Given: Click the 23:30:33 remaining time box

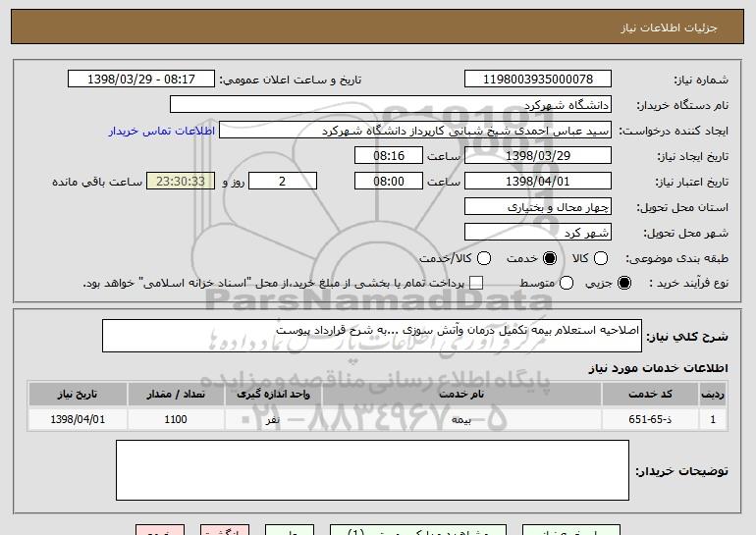Looking at the screenshot, I should pyautogui.click(x=181, y=182).
